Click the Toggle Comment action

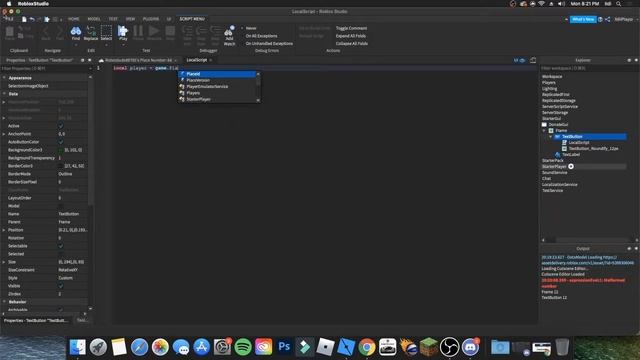tap(351, 28)
